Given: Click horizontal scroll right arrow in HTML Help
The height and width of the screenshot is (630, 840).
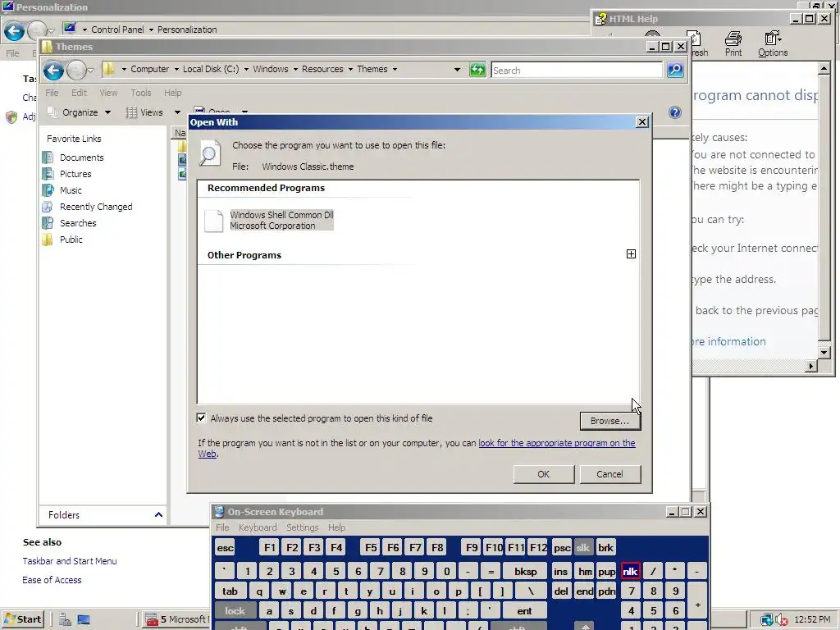Looking at the screenshot, I should [x=811, y=366].
